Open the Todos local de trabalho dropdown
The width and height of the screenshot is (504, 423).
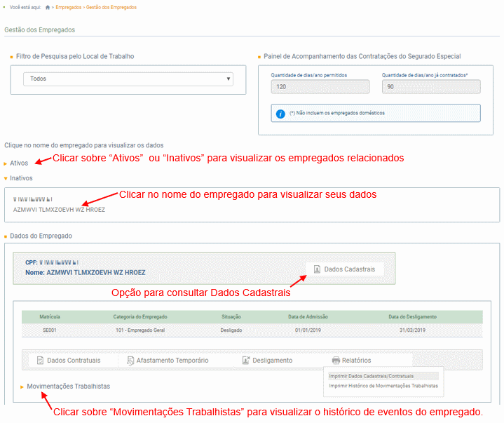pyautogui.click(x=128, y=79)
